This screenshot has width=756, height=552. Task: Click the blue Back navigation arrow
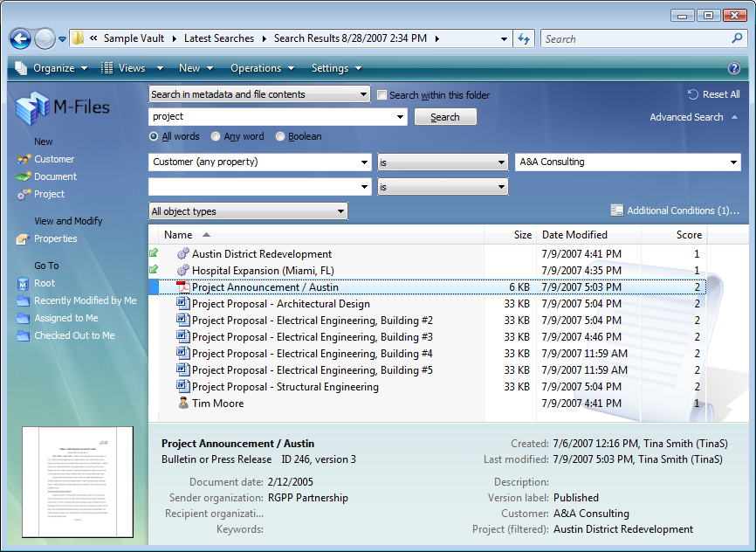[x=20, y=38]
